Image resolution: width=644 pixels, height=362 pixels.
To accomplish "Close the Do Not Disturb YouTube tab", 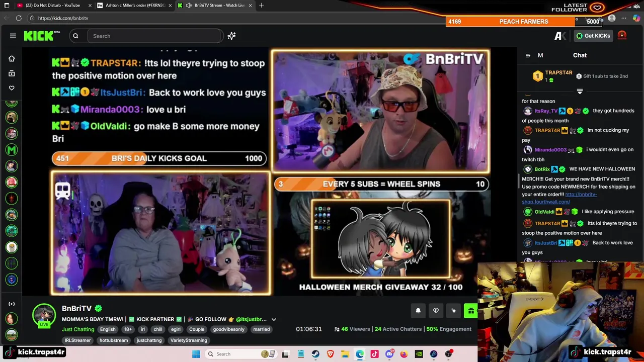I will click(90, 5).
